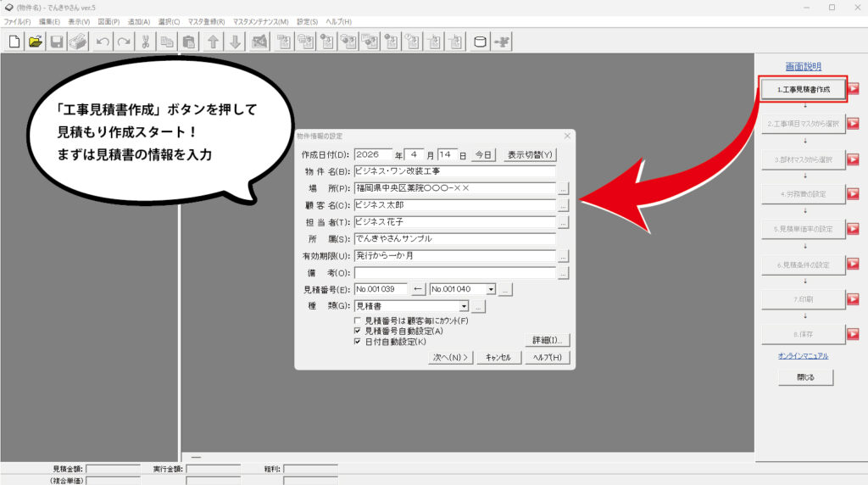The height and width of the screenshot is (485, 868).
Task: Toggle 見積番号は顧客毎にカウント checkbox
Action: pyautogui.click(x=358, y=321)
